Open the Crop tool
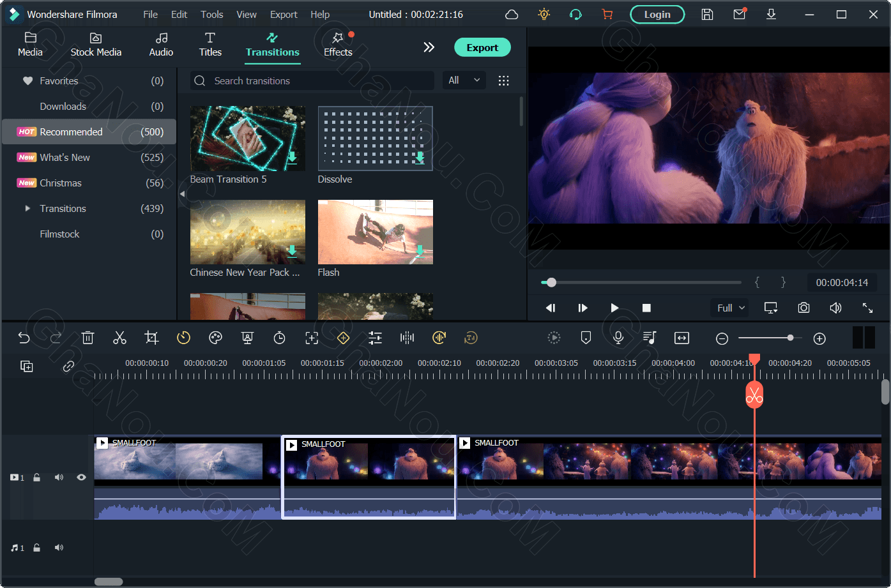 tap(151, 338)
